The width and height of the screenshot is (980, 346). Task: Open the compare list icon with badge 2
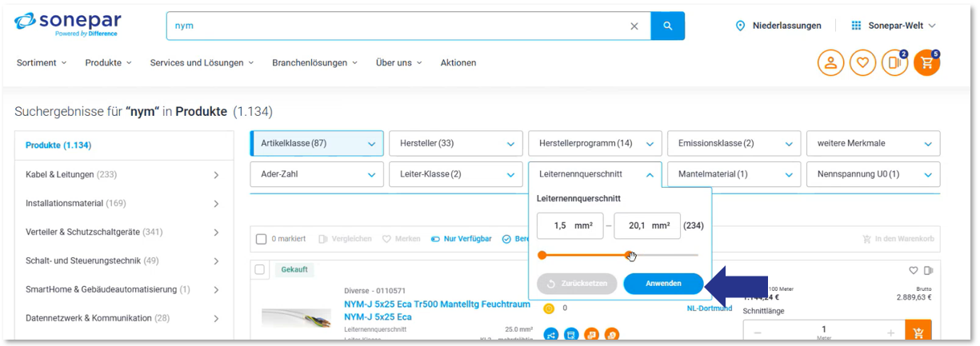coord(894,63)
